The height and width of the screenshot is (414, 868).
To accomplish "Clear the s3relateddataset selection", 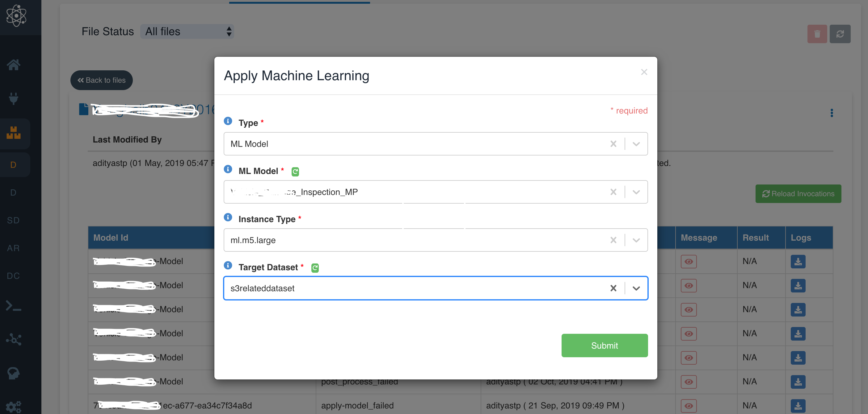I will (613, 288).
